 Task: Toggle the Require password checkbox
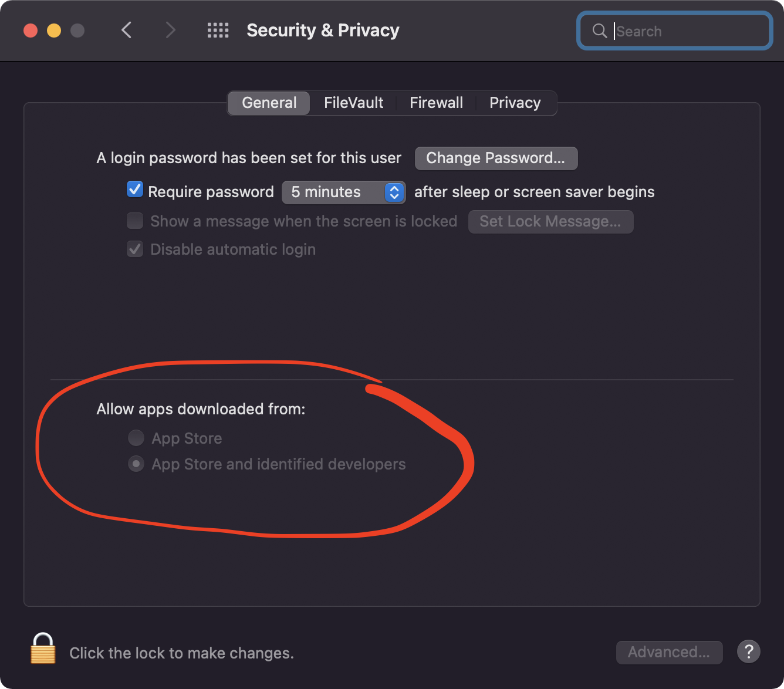pyautogui.click(x=135, y=190)
